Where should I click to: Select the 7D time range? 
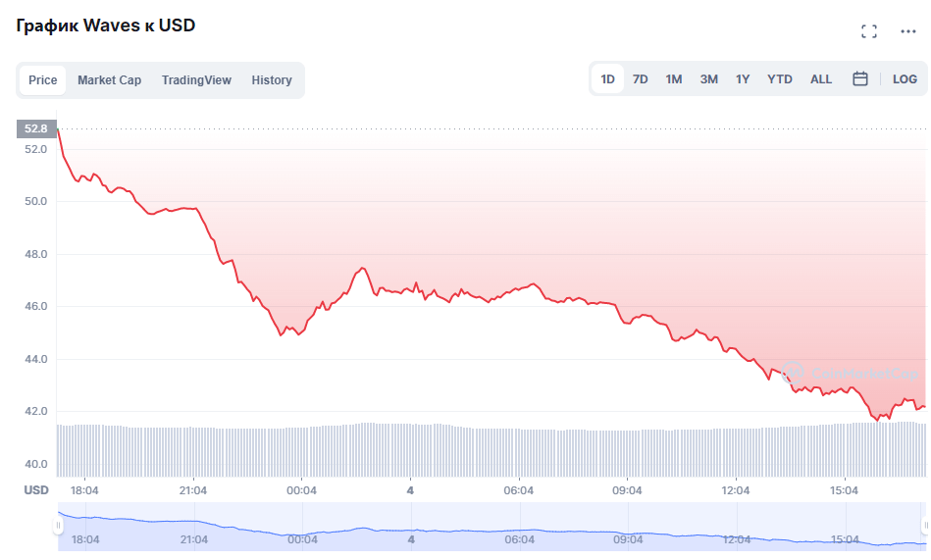tap(641, 79)
